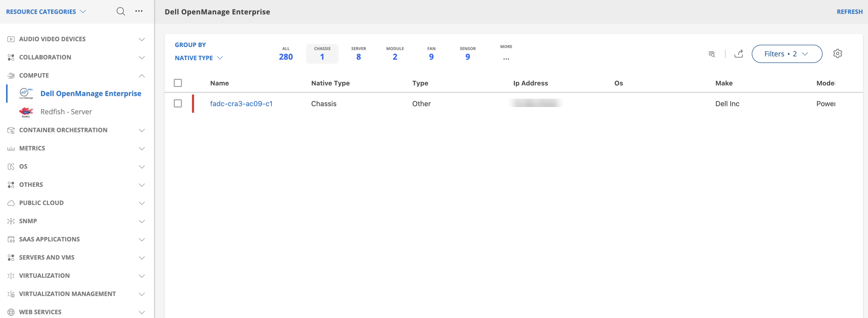Select the Server count tab
The width and height of the screenshot is (868, 318).
tap(358, 53)
